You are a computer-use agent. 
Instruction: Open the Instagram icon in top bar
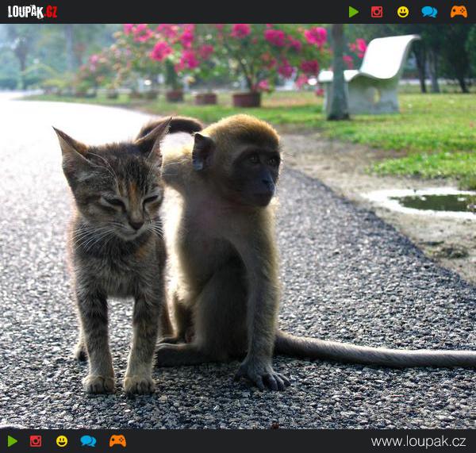pos(377,12)
